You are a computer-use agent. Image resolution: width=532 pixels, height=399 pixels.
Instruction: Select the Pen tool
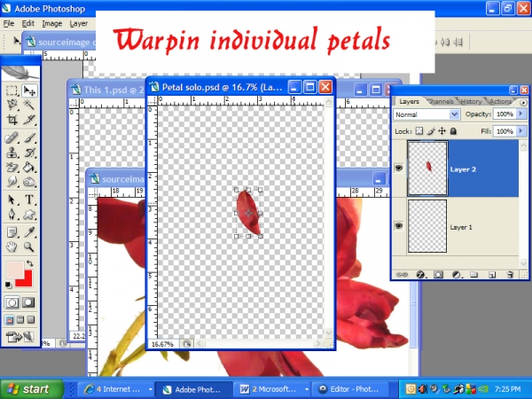click(12, 214)
